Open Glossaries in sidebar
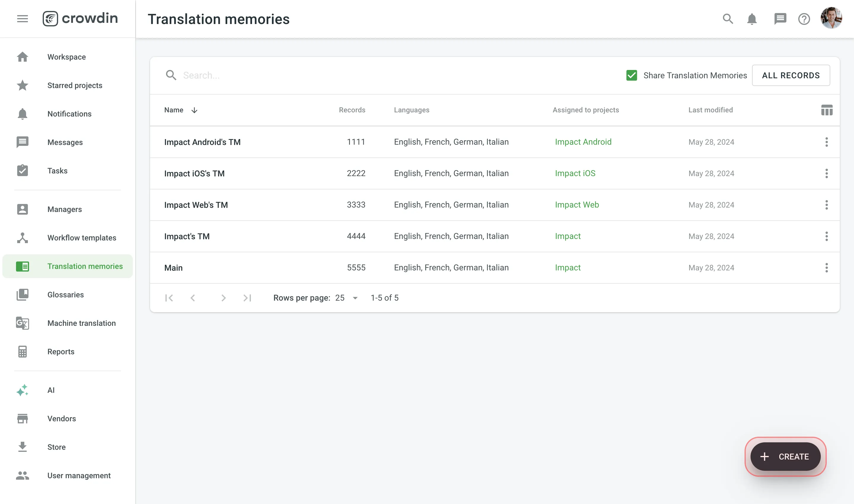This screenshot has width=854, height=504. 67,294
